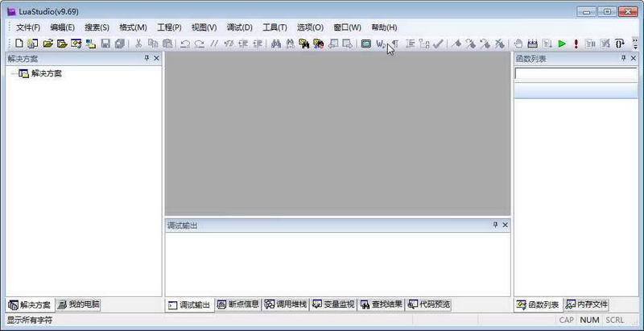The height and width of the screenshot is (331, 644).
Task: Open the 帮助(H) menu
Action: click(384, 27)
